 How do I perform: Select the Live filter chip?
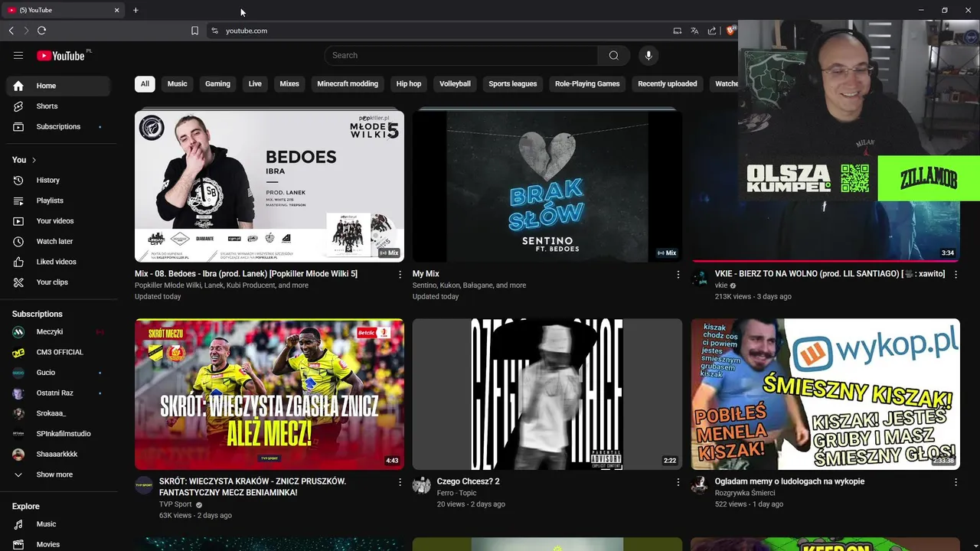[x=255, y=83]
